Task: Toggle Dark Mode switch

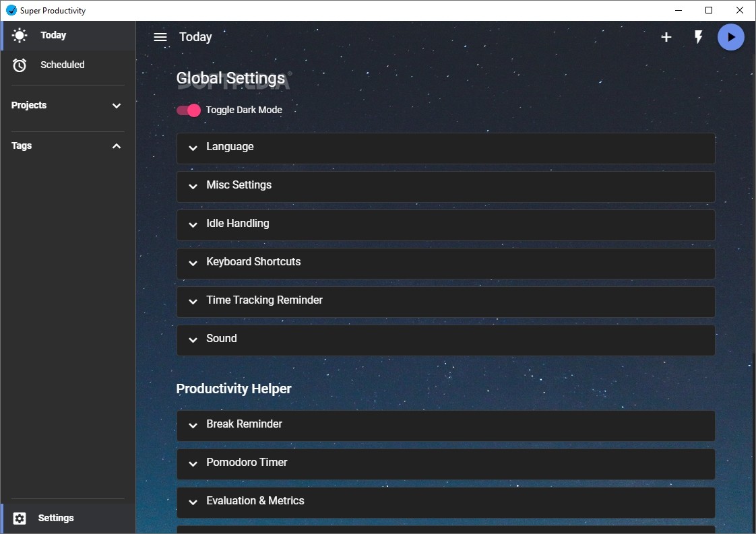Action: (x=189, y=110)
